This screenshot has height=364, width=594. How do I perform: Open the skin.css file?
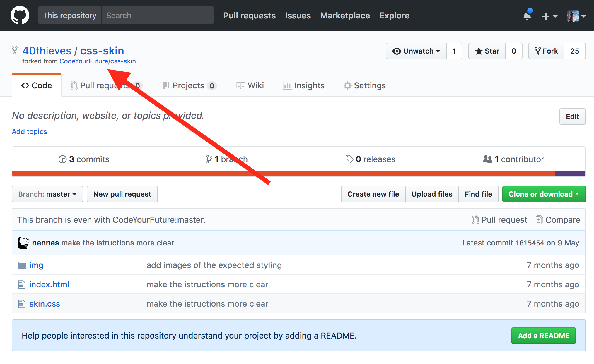click(x=45, y=304)
